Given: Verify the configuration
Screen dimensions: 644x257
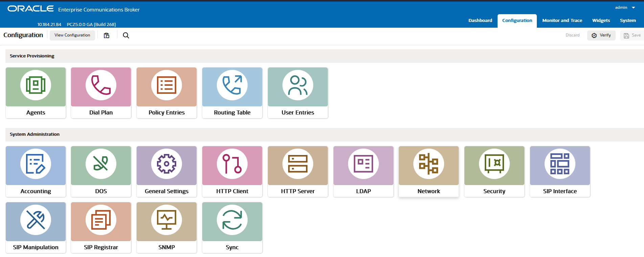Looking at the screenshot, I should [601, 35].
